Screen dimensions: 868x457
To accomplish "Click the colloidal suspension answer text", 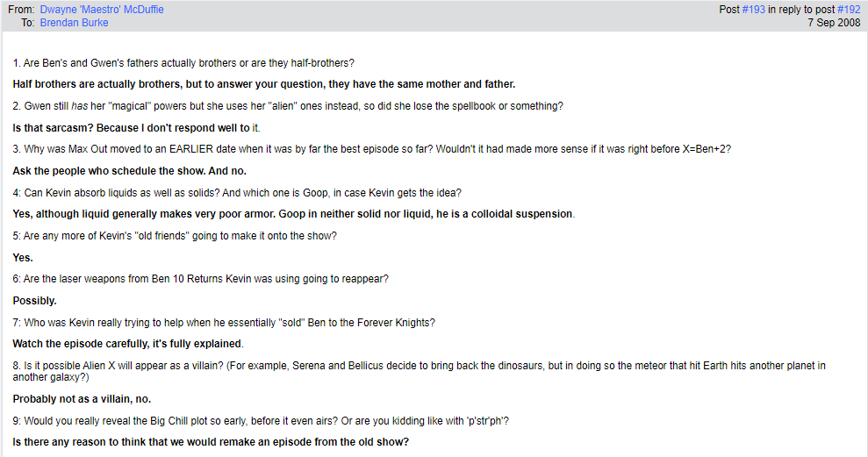I will coord(293,214).
